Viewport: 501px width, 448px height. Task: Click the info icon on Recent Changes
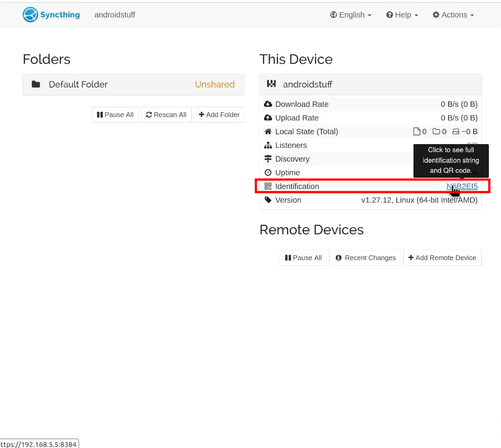coord(338,258)
